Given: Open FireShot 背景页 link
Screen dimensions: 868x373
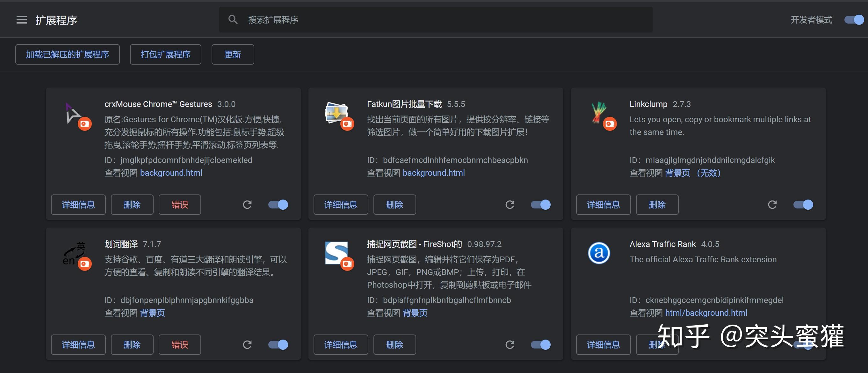Looking at the screenshot, I should [415, 313].
